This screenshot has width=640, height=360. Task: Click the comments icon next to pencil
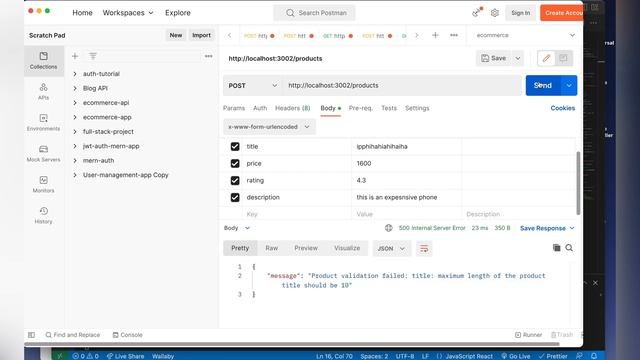click(563, 58)
